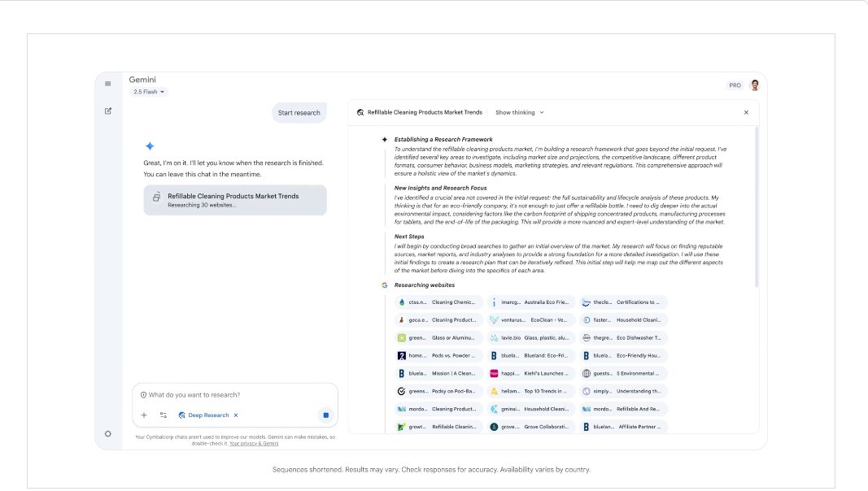
Task: Click the home... Pods vs. Powder chip favicon
Action: coord(402,355)
